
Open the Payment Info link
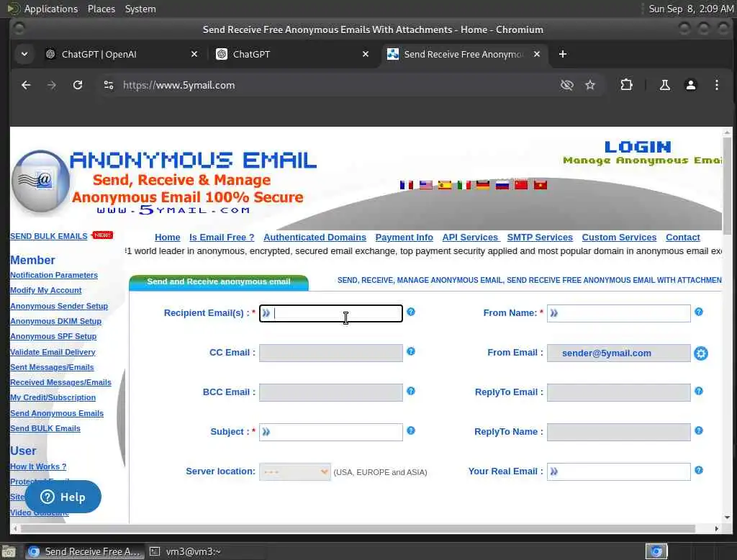[404, 238]
